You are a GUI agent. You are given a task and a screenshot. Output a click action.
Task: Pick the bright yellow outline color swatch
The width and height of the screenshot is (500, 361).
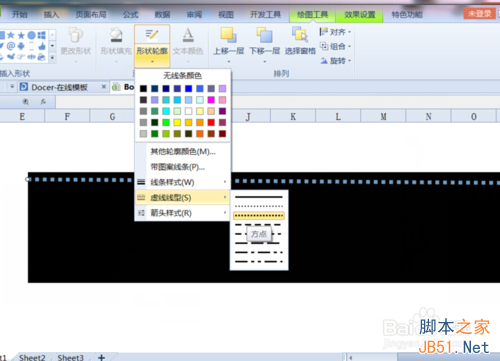pos(177,122)
